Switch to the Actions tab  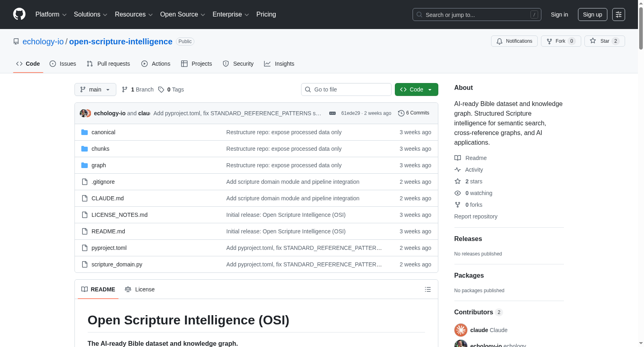[156, 64]
